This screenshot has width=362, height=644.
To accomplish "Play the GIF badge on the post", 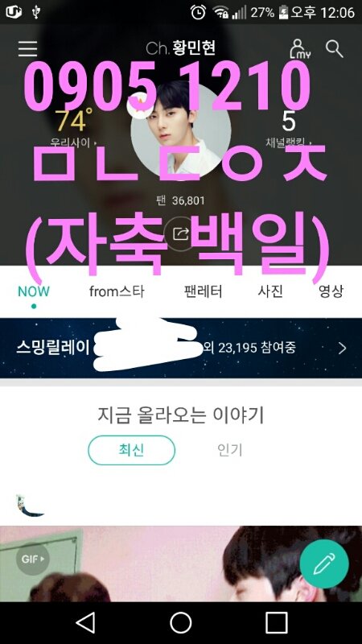I will point(32,559).
